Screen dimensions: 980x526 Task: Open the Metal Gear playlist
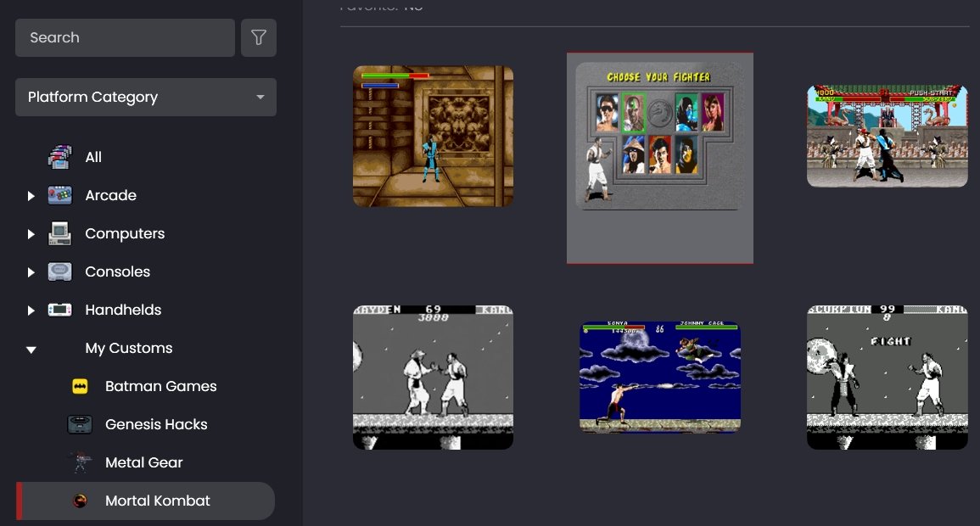(x=143, y=462)
